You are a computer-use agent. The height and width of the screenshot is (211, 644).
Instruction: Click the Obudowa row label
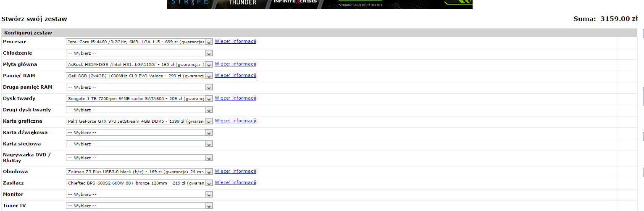coord(16,171)
